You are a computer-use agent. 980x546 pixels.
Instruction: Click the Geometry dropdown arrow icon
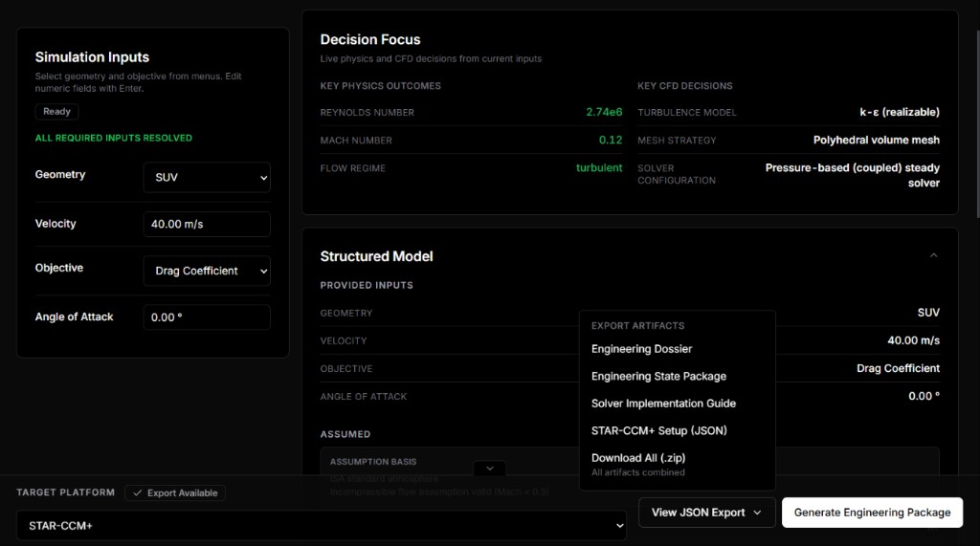(263, 178)
